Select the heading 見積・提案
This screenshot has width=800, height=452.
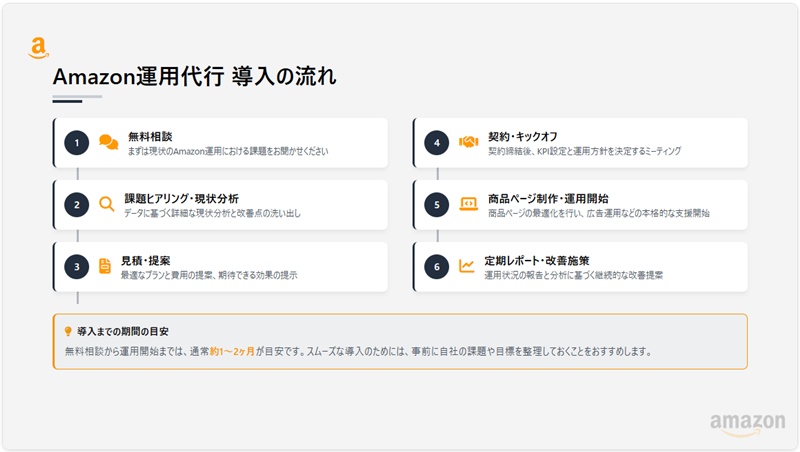[x=145, y=261]
